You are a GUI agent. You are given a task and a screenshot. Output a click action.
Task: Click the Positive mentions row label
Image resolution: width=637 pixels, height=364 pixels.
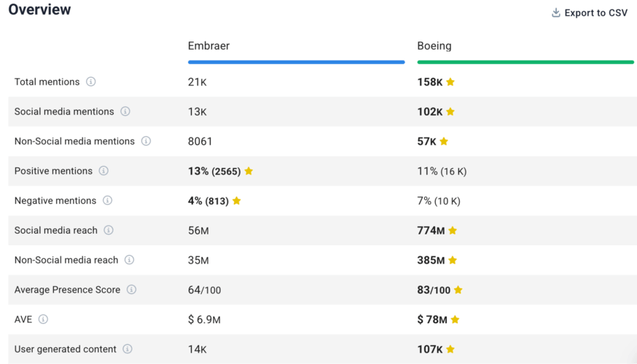pos(53,171)
